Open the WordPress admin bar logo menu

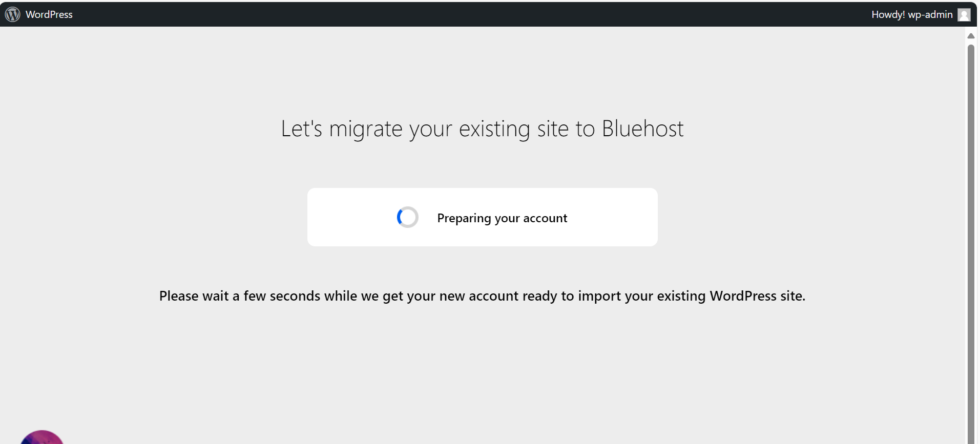pos(13,14)
